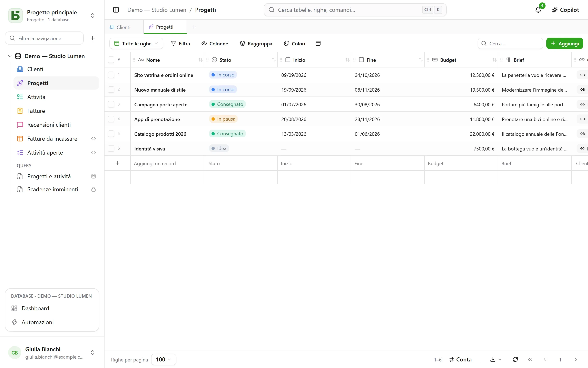Image resolution: width=588 pixels, height=368 pixels.
Task: Check the Campagna porte aperte row
Action: [111, 104]
